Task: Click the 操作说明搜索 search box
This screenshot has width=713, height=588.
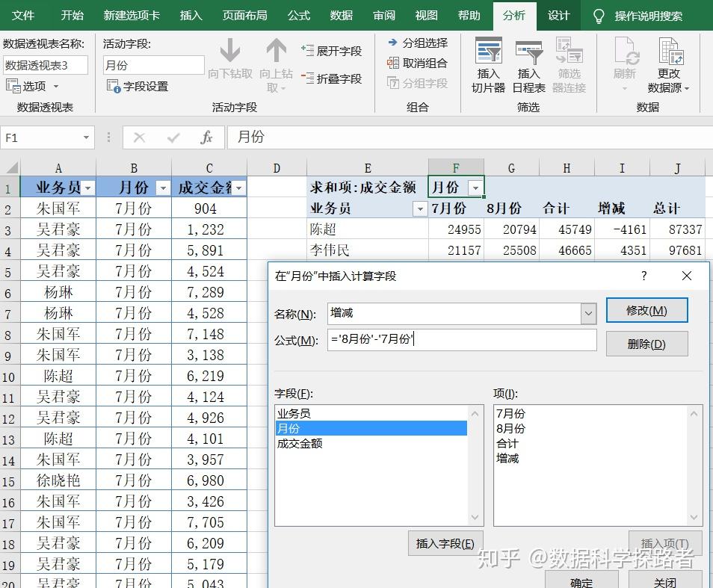Action: pos(648,16)
